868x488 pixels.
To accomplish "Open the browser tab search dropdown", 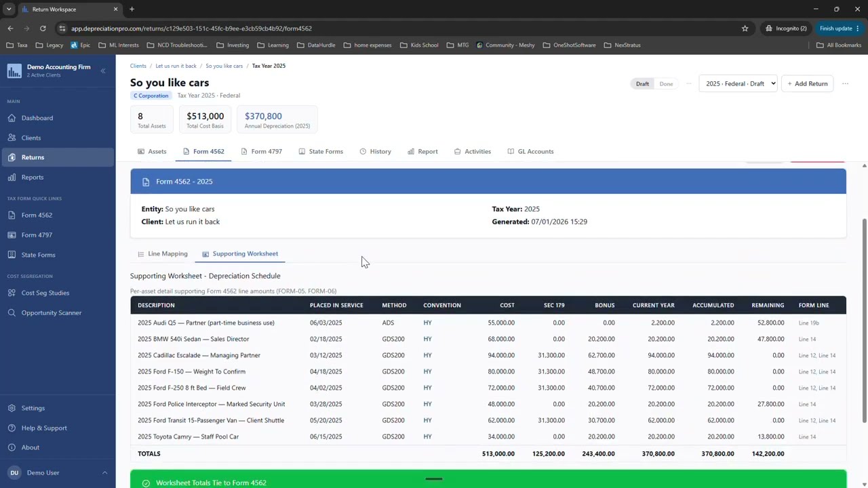I will pyautogui.click(x=8, y=9).
